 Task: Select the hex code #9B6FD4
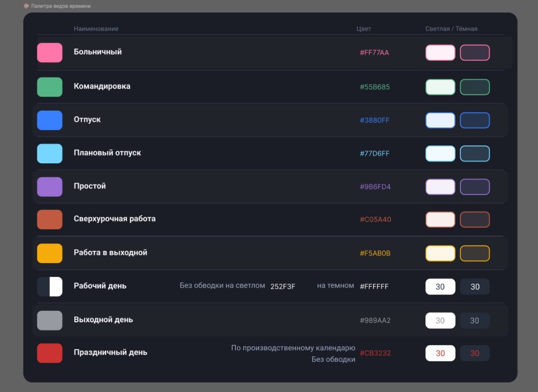[x=375, y=187]
